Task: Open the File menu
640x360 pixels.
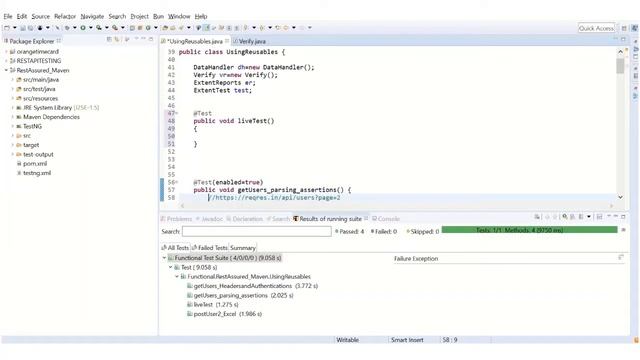Action: pyautogui.click(x=8, y=16)
